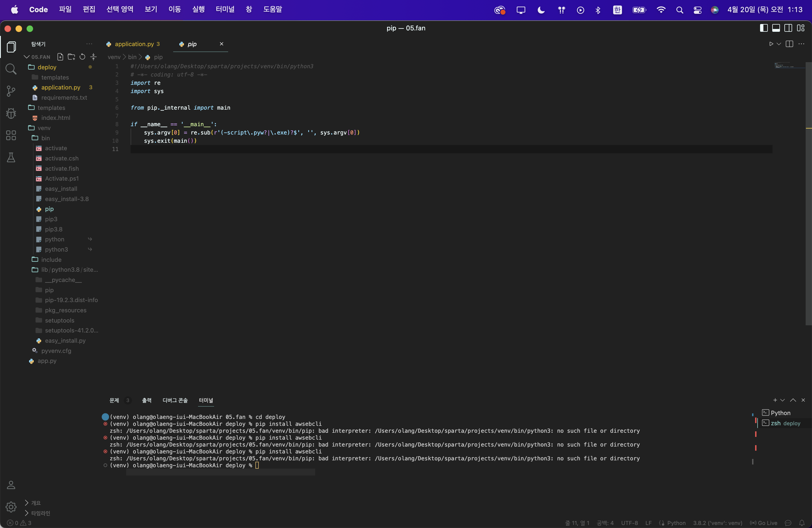812x528 pixels.
Task: Open the 터미널 menu
Action: click(x=225, y=10)
